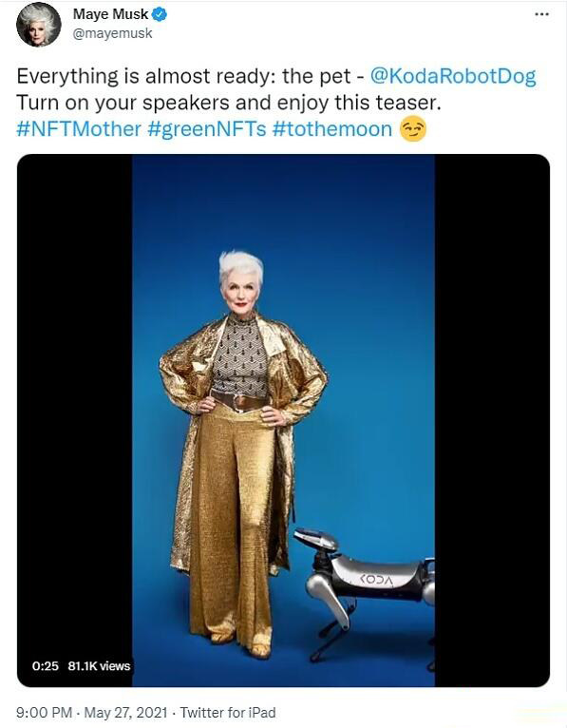Select the #tothemoon hashtag
The image size is (567, 728).
tap(332, 129)
